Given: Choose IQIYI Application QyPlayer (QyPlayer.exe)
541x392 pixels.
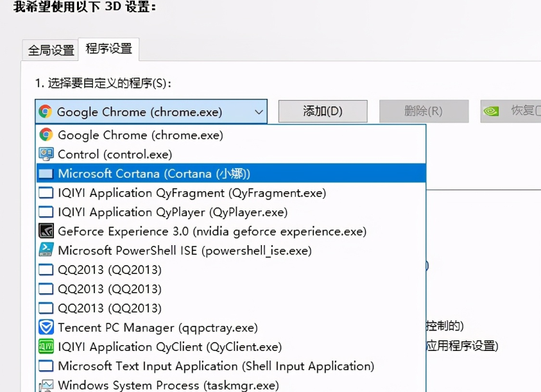Looking at the screenshot, I should coord(173,212).
